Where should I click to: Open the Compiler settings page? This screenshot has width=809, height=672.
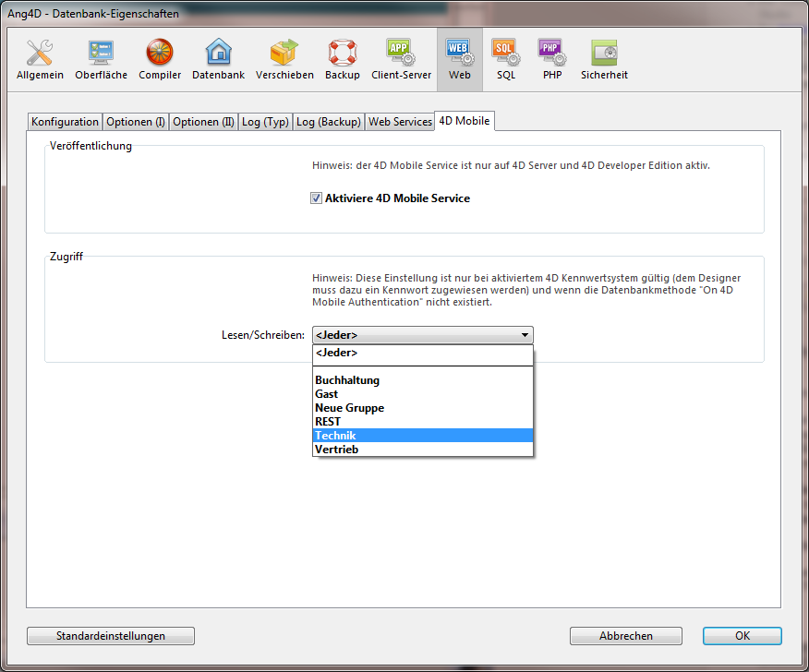pyautogui.click(x=160, y=60)
